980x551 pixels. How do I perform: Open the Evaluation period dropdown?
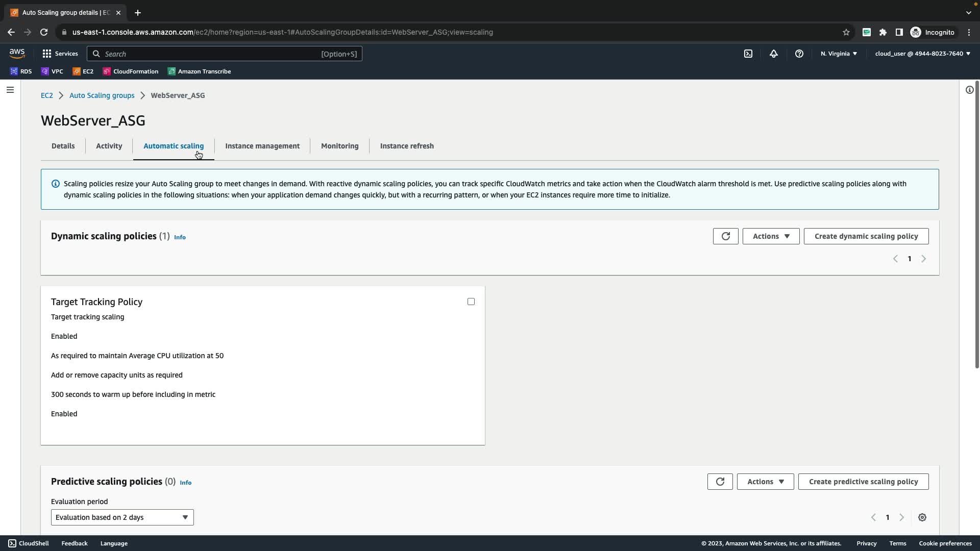tap(122, 517)
